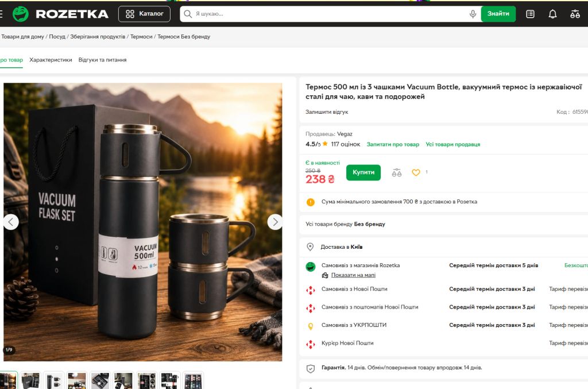Go to Зберігання продуктів breadcrumb
588x389 pixels.
(98, 37)
